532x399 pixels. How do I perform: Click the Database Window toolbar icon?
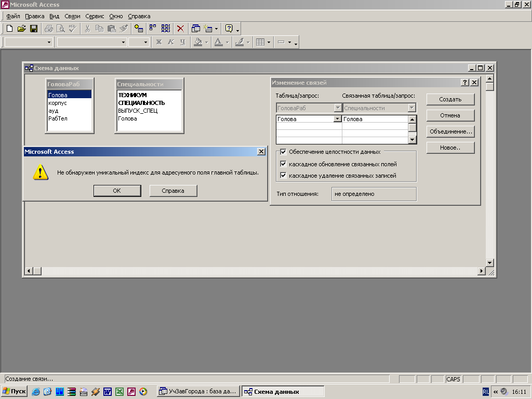[196, 29]
